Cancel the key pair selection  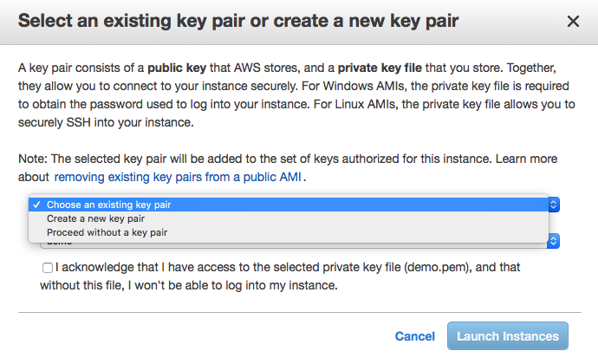(x=414, y=336)
